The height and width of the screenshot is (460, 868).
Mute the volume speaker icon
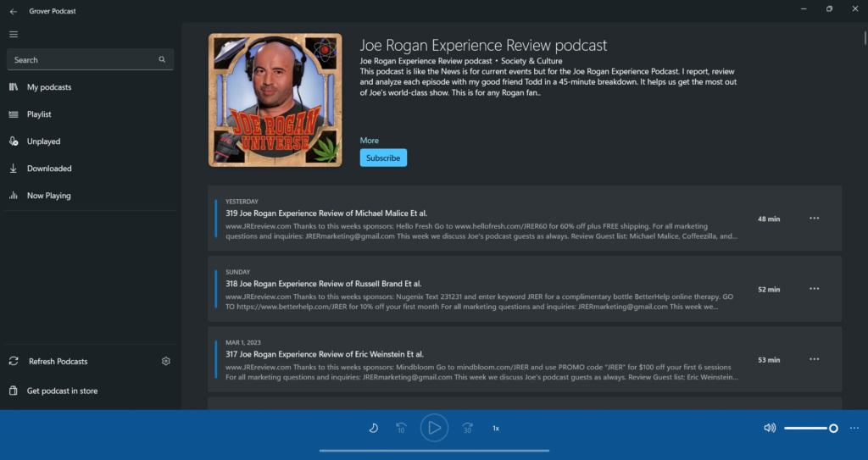click(x=770, y=428)
